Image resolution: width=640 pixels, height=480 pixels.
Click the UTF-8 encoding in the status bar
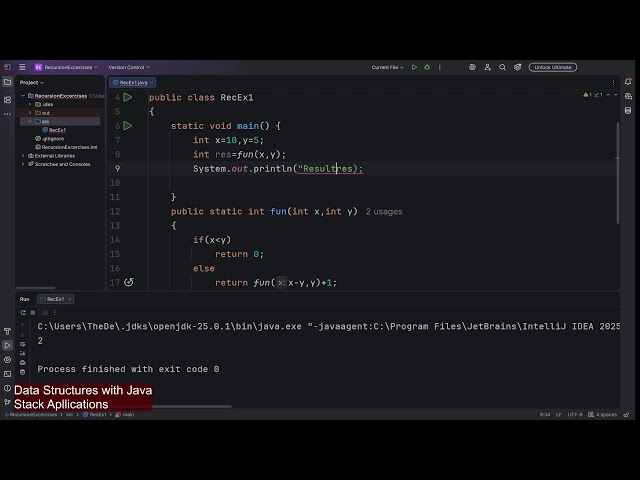(x=575, y=415)
